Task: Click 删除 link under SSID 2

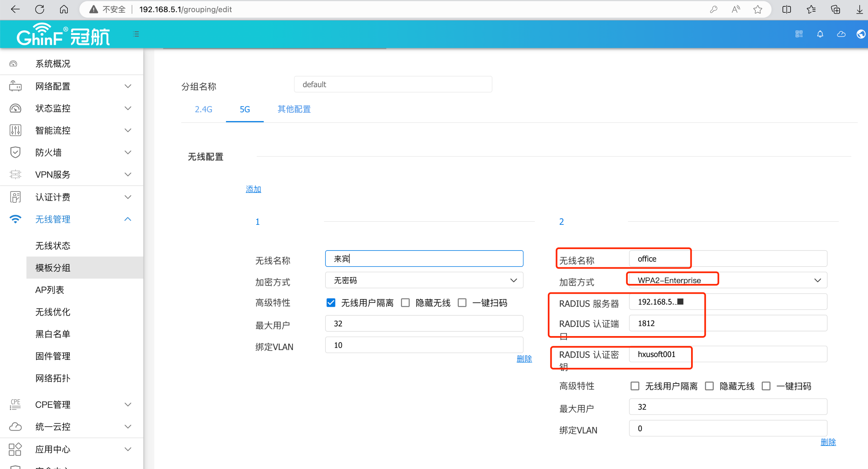Action: click(x=828, y=442)
